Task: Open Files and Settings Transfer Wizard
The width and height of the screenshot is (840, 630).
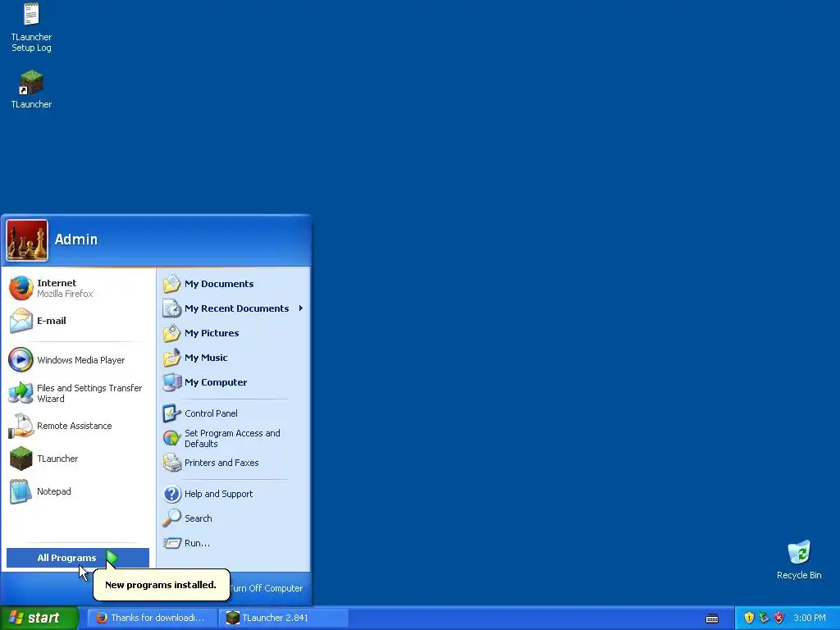Action: pos(78,393)
